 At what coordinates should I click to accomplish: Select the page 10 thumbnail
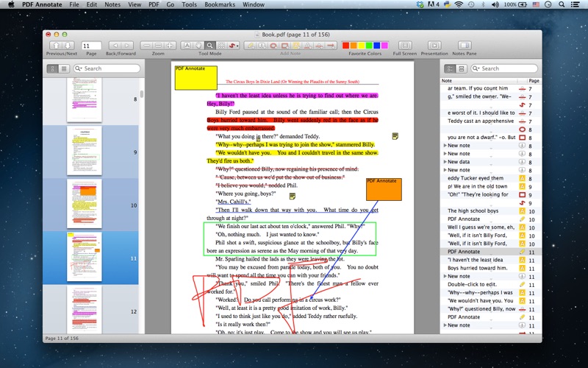pos(85,204)
